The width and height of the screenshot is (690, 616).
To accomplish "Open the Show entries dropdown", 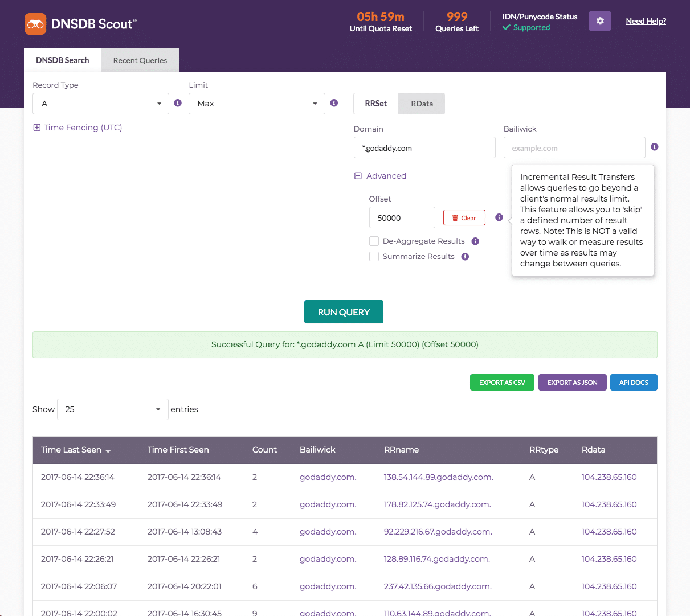I will pyautogui.click(x=112, y=409).
